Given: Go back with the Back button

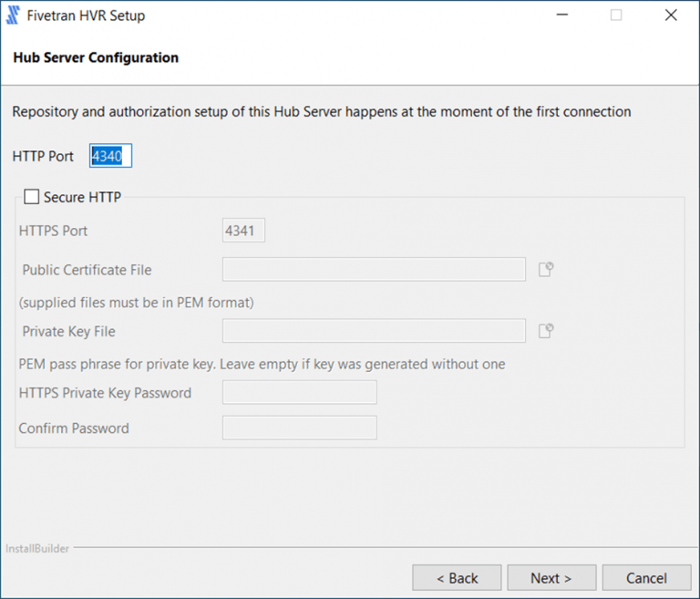Looking at the screenshot, I should click(457, 578).
